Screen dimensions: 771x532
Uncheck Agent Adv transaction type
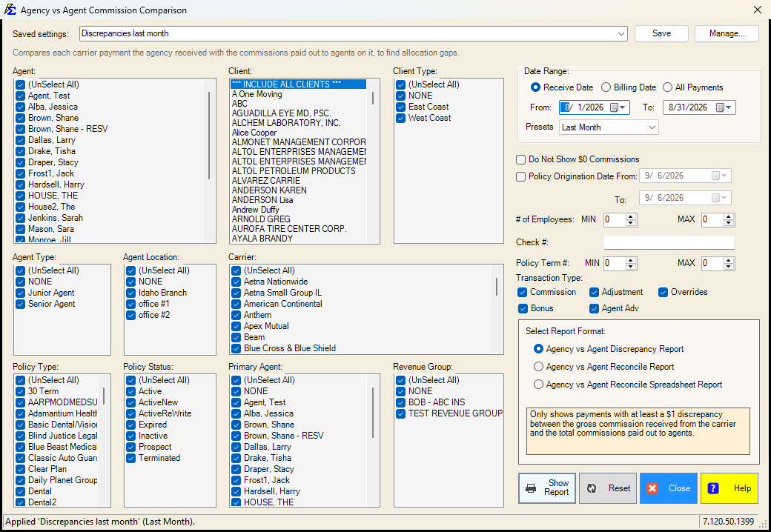click(x=594, y=308)
